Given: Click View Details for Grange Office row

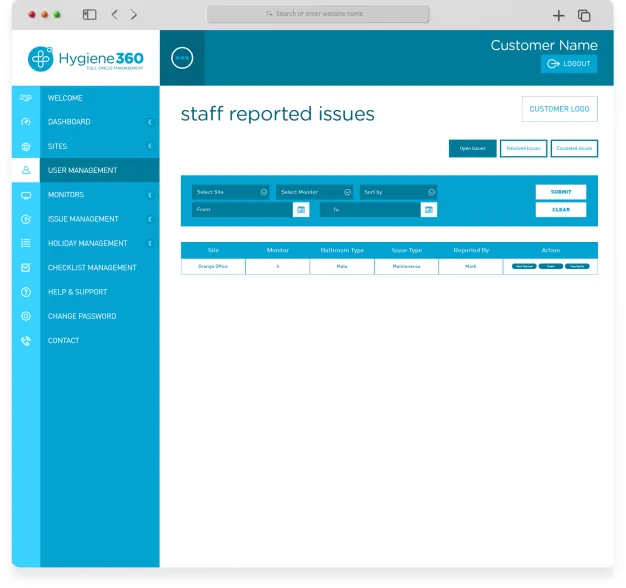Looking at the screenshot, I should click(577, 266).
